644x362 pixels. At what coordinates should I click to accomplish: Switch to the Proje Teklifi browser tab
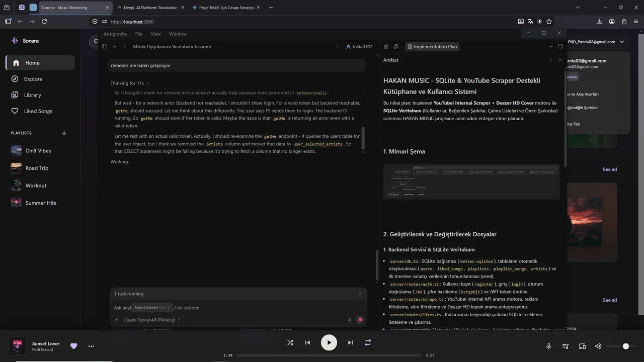[227, 8]
